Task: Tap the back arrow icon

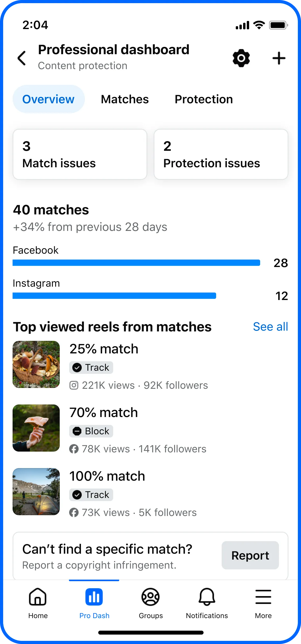Action: (22, 58)
